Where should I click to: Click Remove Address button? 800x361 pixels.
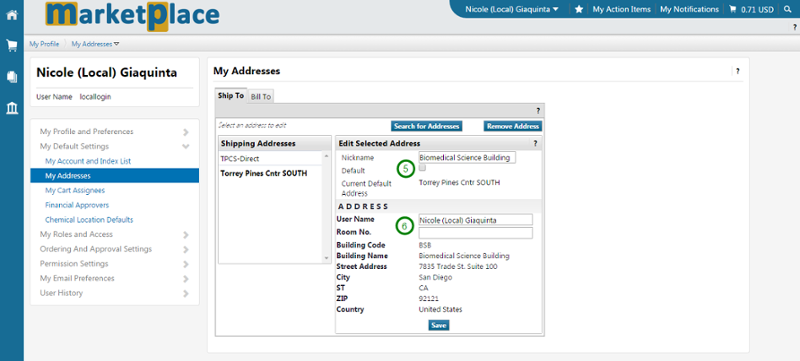tap(513, 126)
